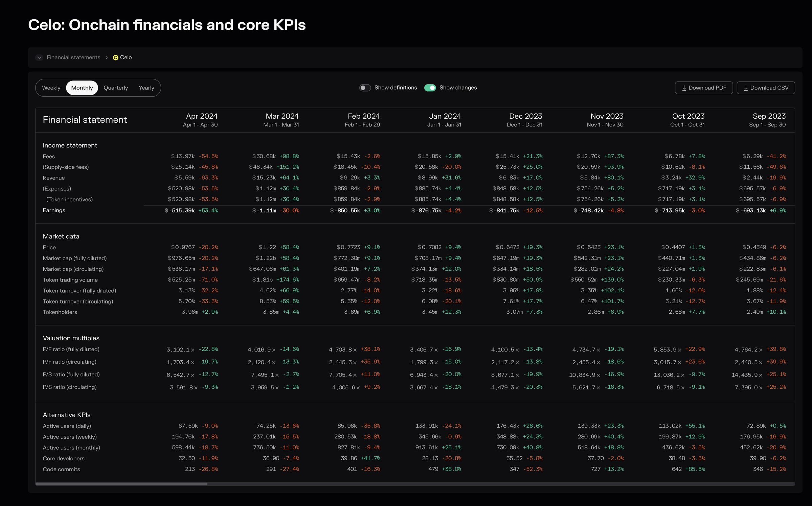812x506 pixels.
Task: Click the horizontal table scrollbar thumb
Action: [121, 484]
